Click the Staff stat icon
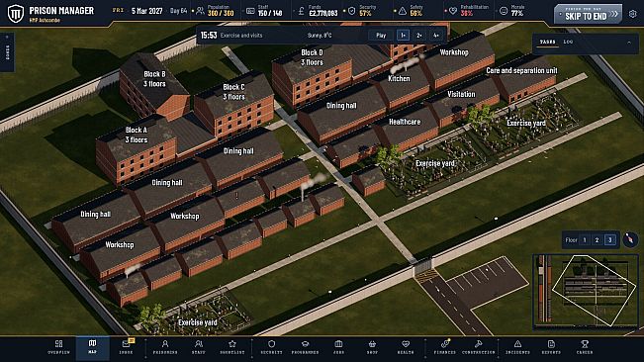Screen dimensions: 644x362 click(250, 11)
